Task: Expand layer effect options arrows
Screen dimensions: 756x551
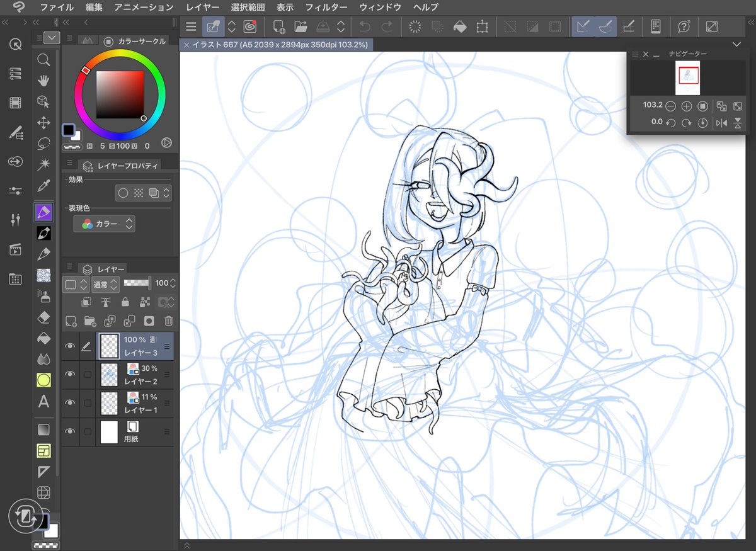Action: pos(166,193)
